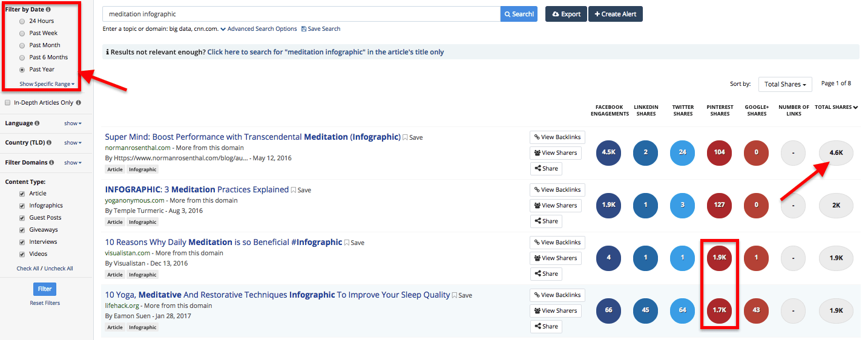The width and height of the screenshot is (868, 340).
Task: Select the Past Month date filter
Action: click(x=22, y=45)
